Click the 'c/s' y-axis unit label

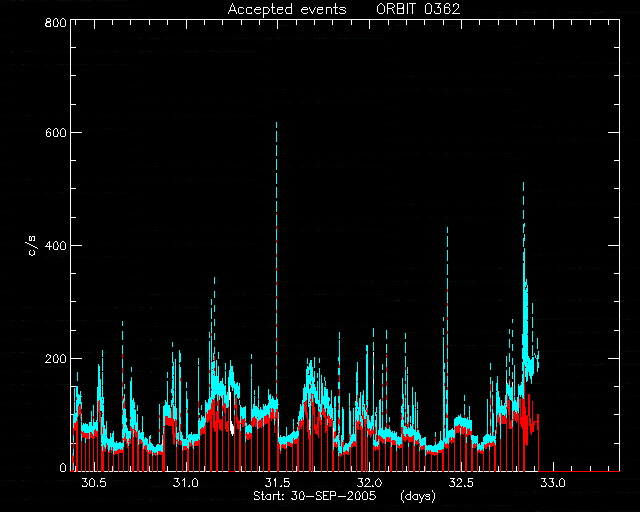click(x=33, y=246)
